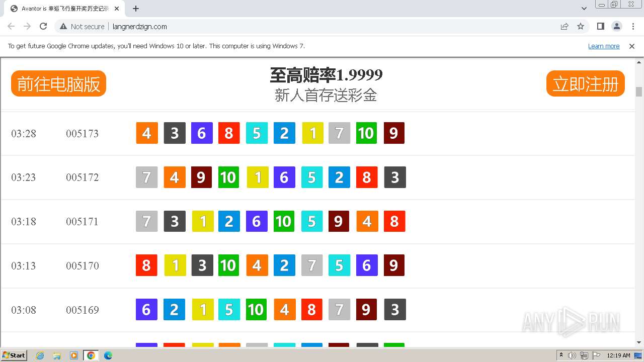The width and height of the screenshot is (644, 362).
Task: Bookmark this page with the star icon
Action: point(581,26)
